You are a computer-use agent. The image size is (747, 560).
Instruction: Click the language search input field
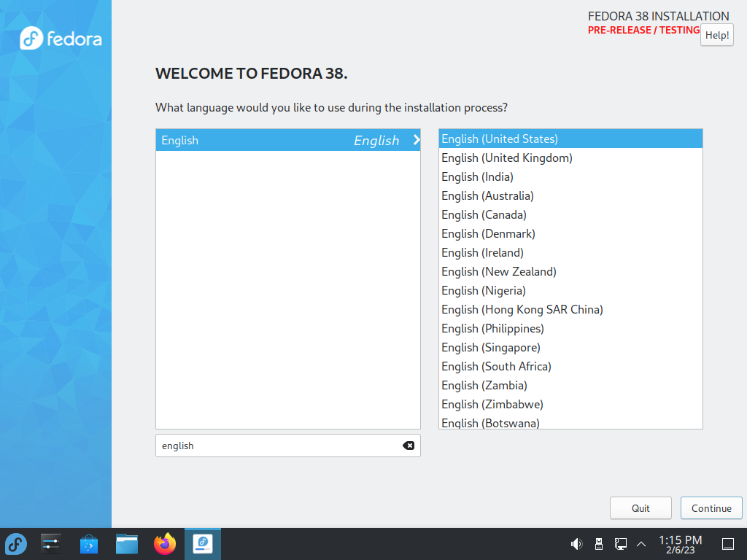tap(287, 446)
